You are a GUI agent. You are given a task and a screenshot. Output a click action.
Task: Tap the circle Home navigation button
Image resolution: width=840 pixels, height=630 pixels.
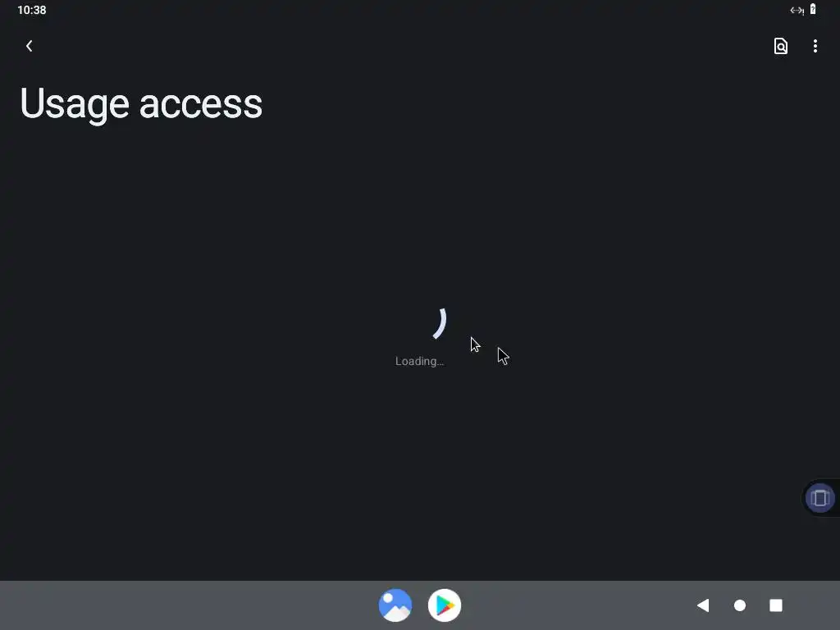[740, 605]
